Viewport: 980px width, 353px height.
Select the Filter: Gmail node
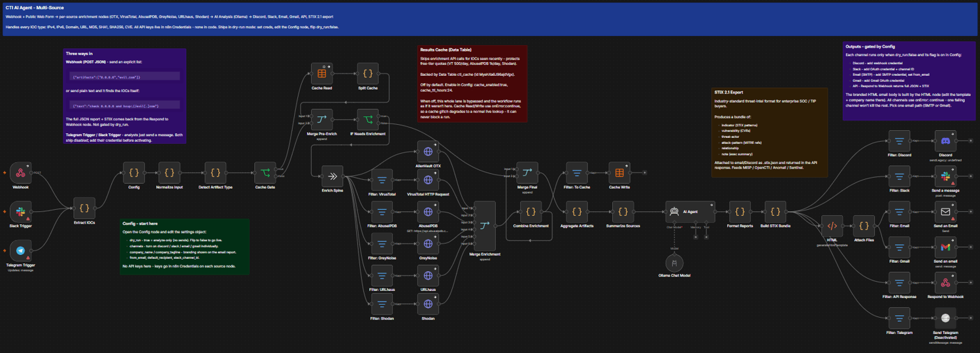point(899,247)
